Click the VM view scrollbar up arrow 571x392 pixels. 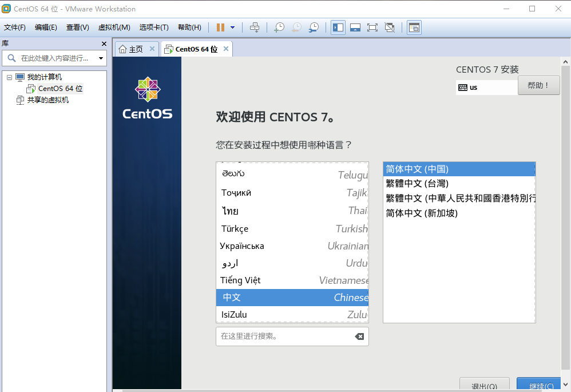(x=565, y=62)
